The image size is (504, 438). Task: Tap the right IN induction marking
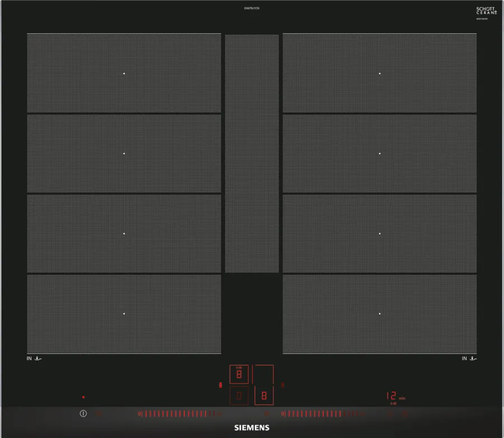pyautogui.click(x=469, y=359)
